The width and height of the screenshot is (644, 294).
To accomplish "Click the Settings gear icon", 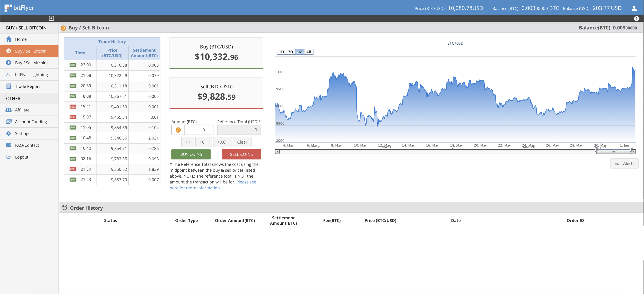I will coord(9,133).
